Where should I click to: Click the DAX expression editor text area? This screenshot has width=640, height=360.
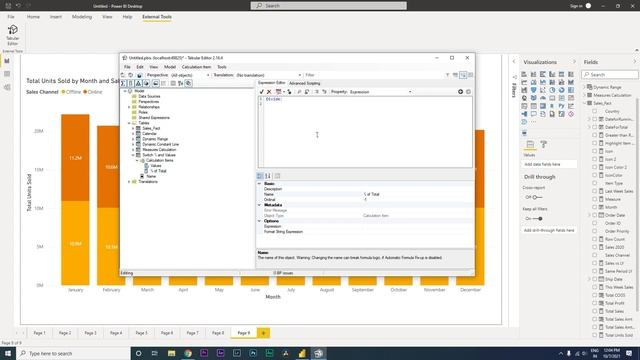pos(368,132)
